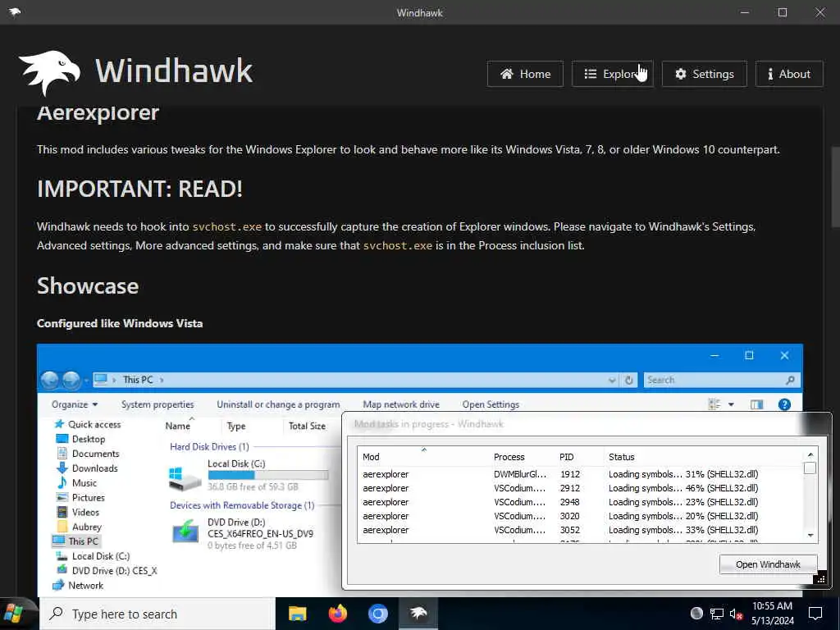Viewport: 840px width, 630px height.
Task: Open File Explorer from the taskbar
Action: (297, 614)
